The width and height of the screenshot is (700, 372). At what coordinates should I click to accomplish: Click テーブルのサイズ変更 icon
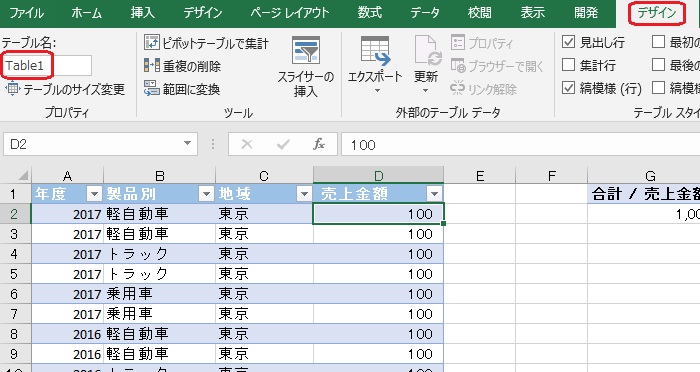click(x=12, y=89)
